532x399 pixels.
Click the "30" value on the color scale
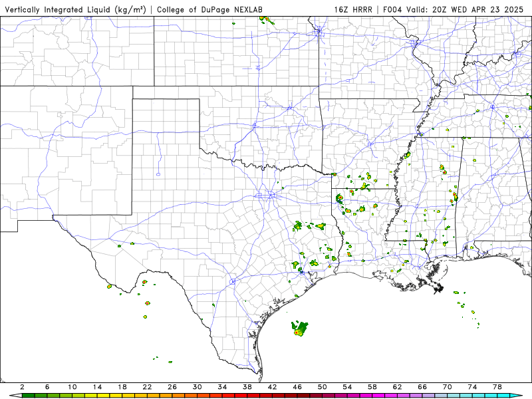point(198,387)
